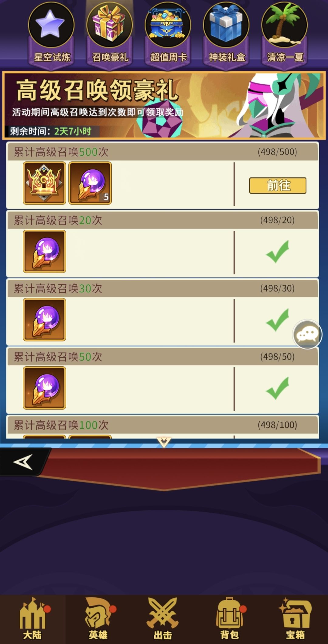328x644 pixels.
Task: Tap the golden crown reward icon
Action: click(44, 183)
